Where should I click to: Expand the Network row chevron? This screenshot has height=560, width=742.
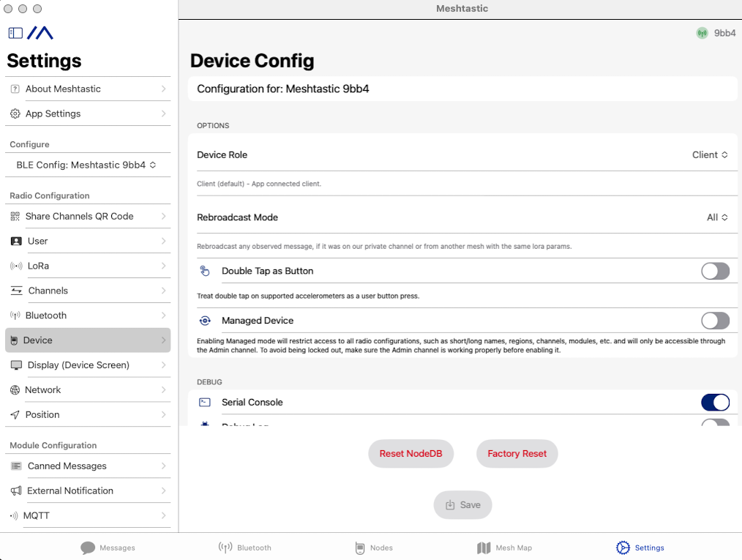163,390
